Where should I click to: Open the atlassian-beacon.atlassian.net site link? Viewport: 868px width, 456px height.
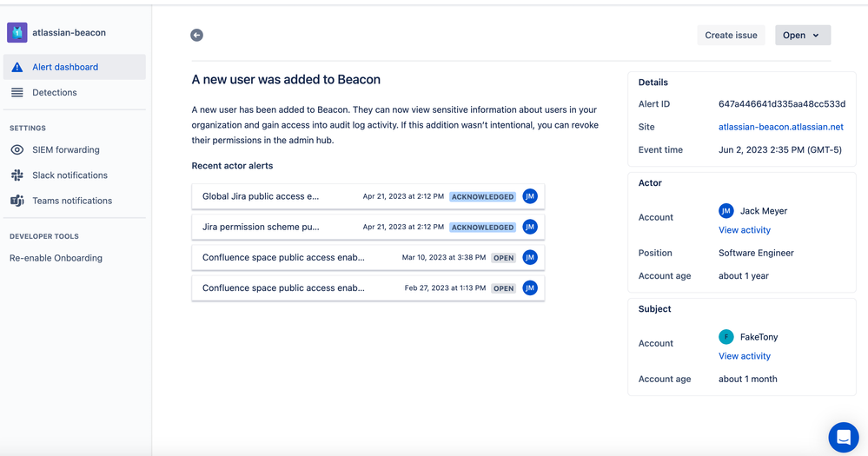(780, 127)
